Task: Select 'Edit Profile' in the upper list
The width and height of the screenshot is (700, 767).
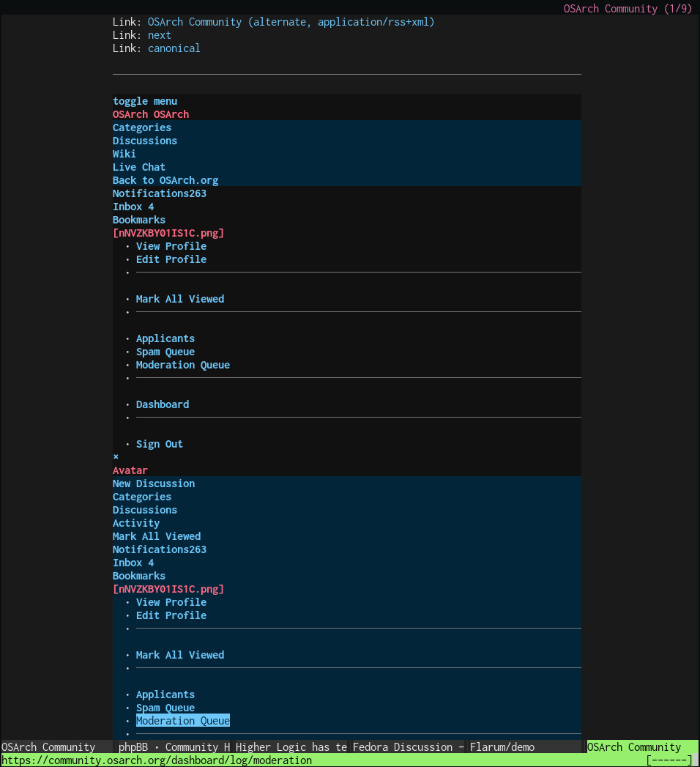Action: (x=171, y=260)
